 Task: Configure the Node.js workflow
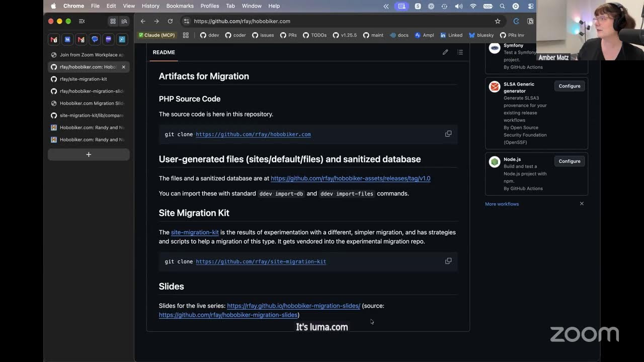click(x=570, y=161)
